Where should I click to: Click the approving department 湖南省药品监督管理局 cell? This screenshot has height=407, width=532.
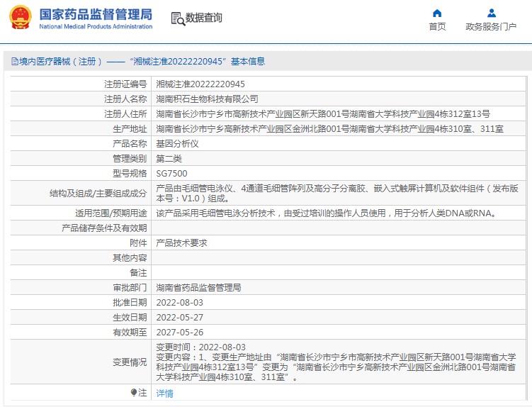click(198, 287)
